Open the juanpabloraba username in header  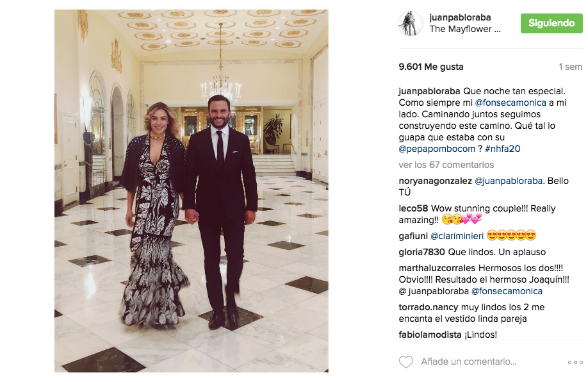(460, 17)
